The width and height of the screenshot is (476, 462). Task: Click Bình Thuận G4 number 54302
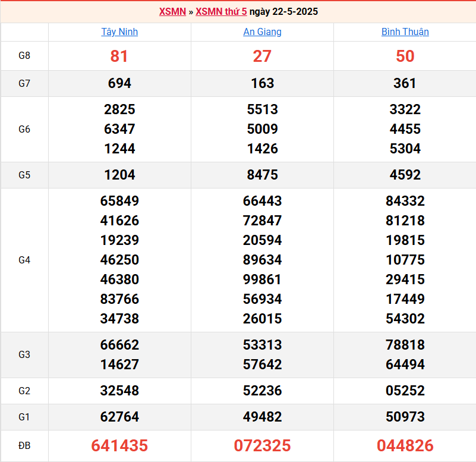click(405, 319)
